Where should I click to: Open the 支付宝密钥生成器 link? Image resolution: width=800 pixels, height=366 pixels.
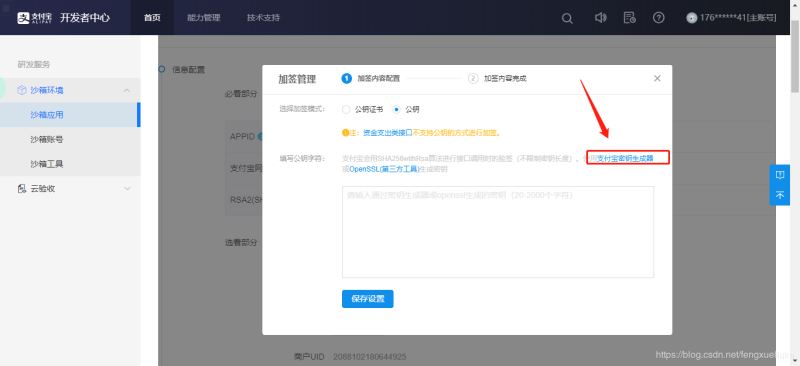[x=625, y=158]
